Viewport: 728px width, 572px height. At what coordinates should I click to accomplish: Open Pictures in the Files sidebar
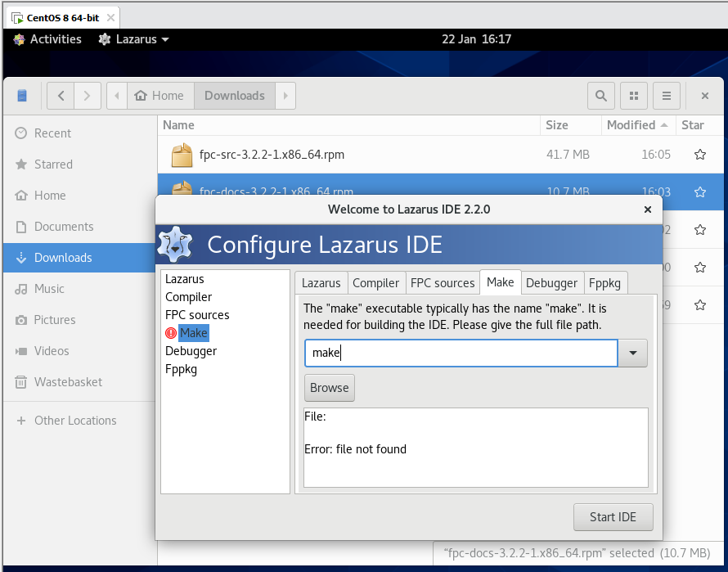[x=79, y=320]
